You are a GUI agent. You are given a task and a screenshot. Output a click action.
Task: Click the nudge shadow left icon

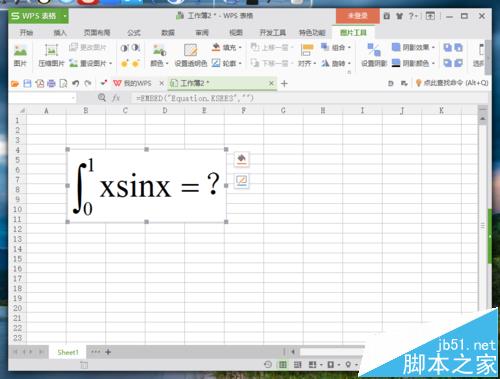point(447,63)
